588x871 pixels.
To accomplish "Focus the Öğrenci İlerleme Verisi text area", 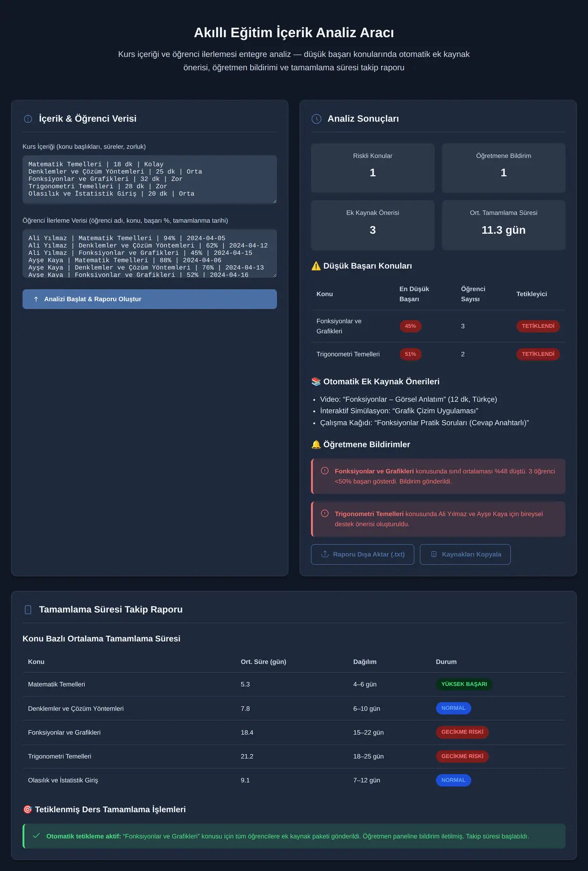I will click(149, 254).
